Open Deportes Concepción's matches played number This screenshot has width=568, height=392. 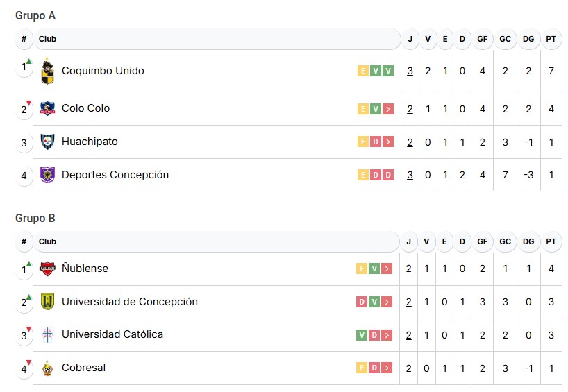pos(410,175)
